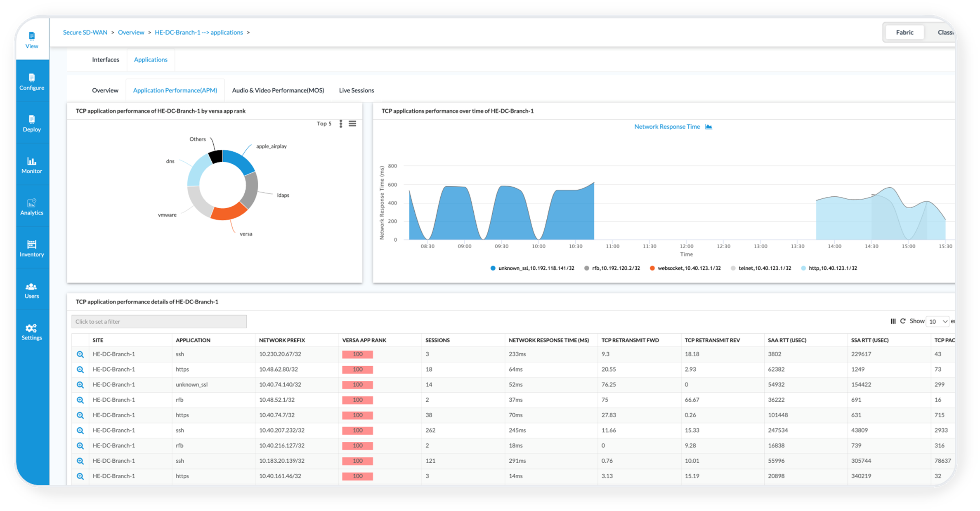
Task: Open the three-dot options next to Top 5
Action: tap(341, 124)
